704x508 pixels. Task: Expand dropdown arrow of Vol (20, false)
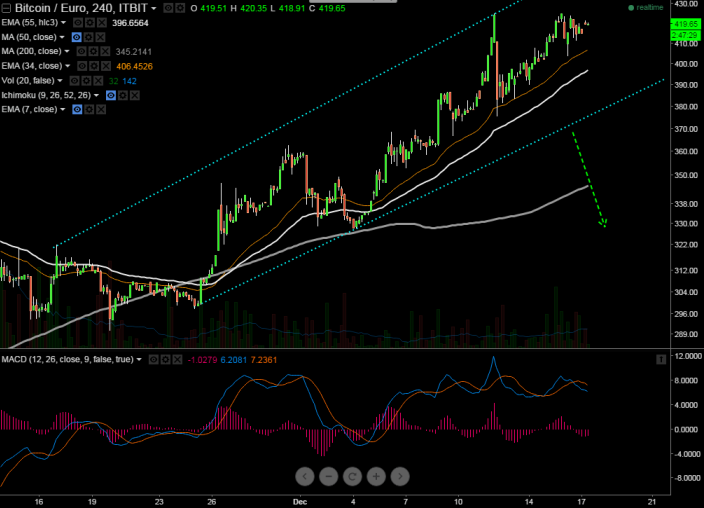(x=60, y=81)
